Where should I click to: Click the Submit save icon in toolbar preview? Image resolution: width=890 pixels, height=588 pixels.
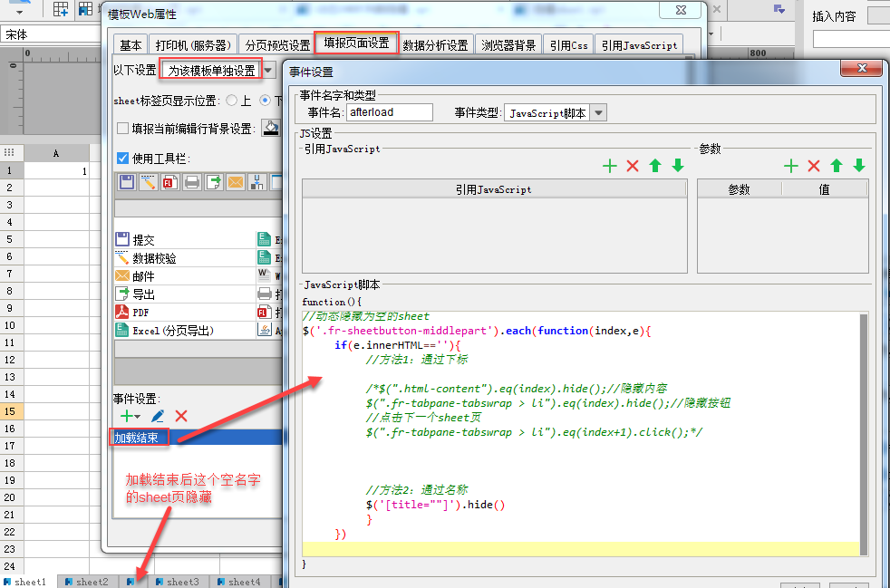coord(127,182)
